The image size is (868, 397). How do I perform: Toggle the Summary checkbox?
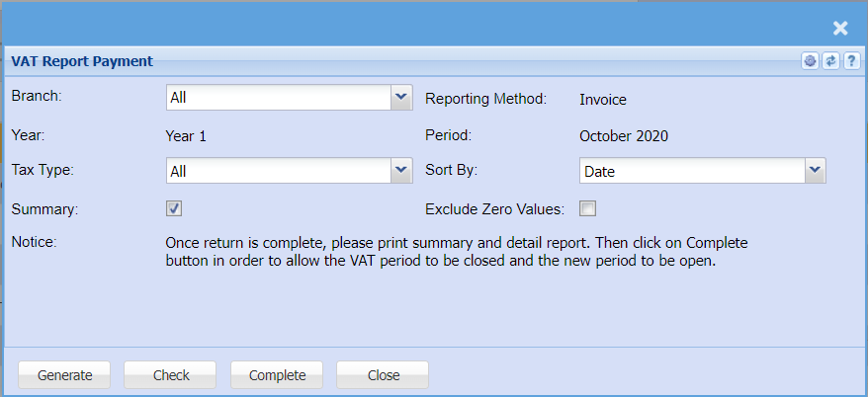(x=174, y=208)
